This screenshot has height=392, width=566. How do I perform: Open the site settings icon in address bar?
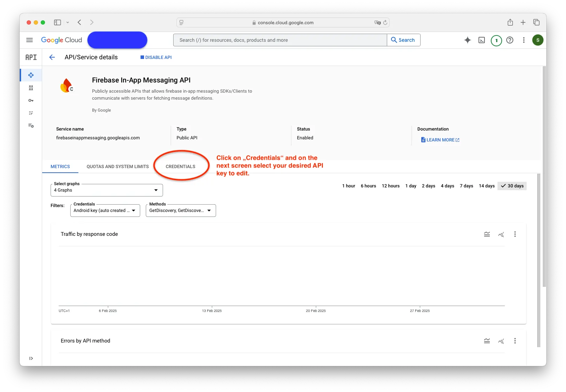pos(182,22)
